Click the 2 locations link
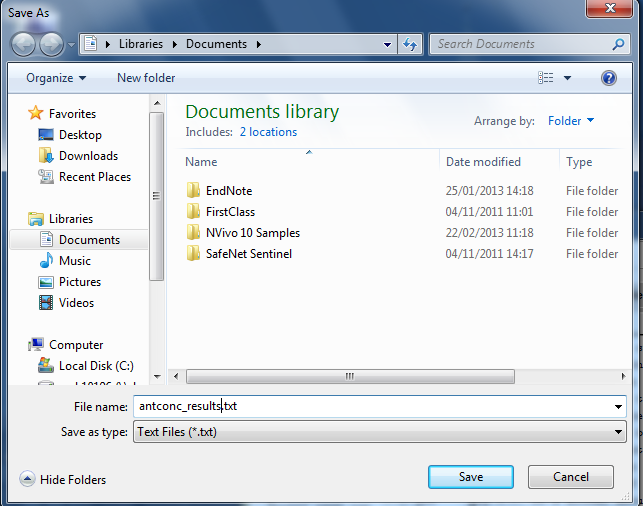The width and height of the screenshot is (643, 506). [x=268, y=132]
